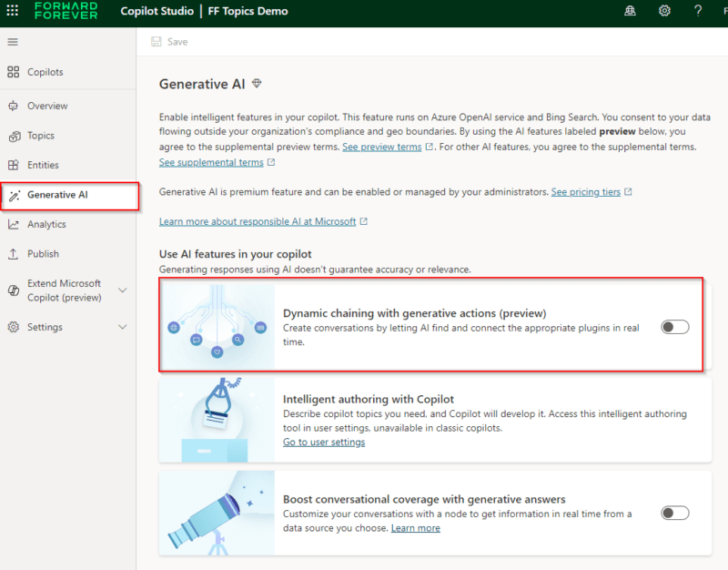Click Boost conversational coverage title text

click(x=424, y=499)
